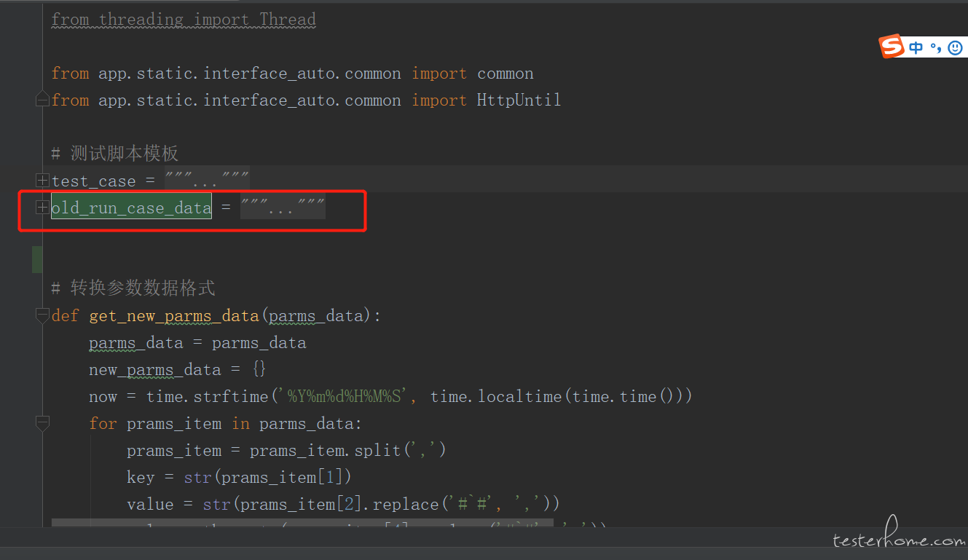Expand the folded old_run_case_data block
The image size is (968, 560).
(x=42, y=208)
